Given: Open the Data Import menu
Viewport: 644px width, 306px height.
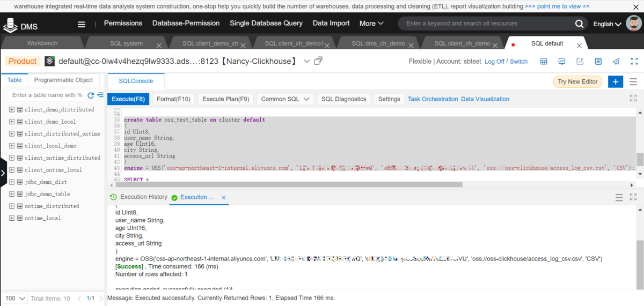Looking at the screenshot, I should pyautogui.click(x=331, y=24).
